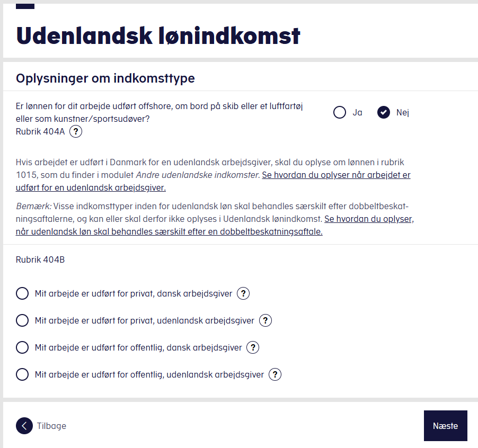This screenshot has height=448, width=478.
Task: Show help for privat, dansk arbejdsgiver
Action: pyautogui.click(x=243, y=293)
